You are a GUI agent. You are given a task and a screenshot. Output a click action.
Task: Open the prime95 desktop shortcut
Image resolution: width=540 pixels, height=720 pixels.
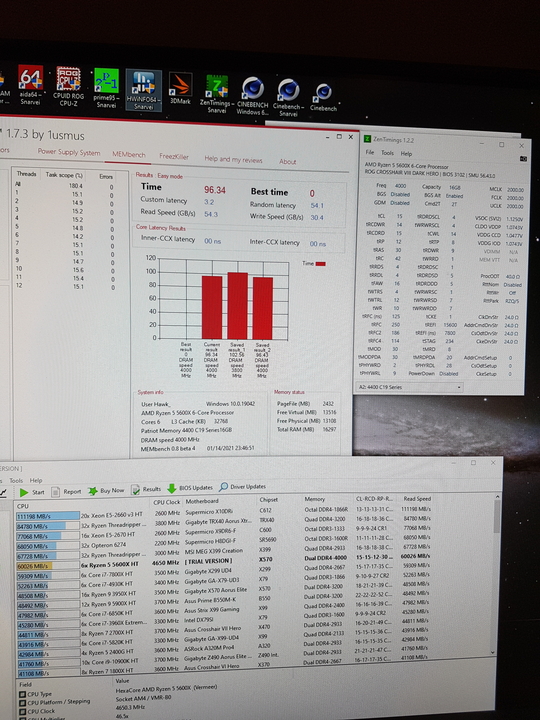point(106,88)
